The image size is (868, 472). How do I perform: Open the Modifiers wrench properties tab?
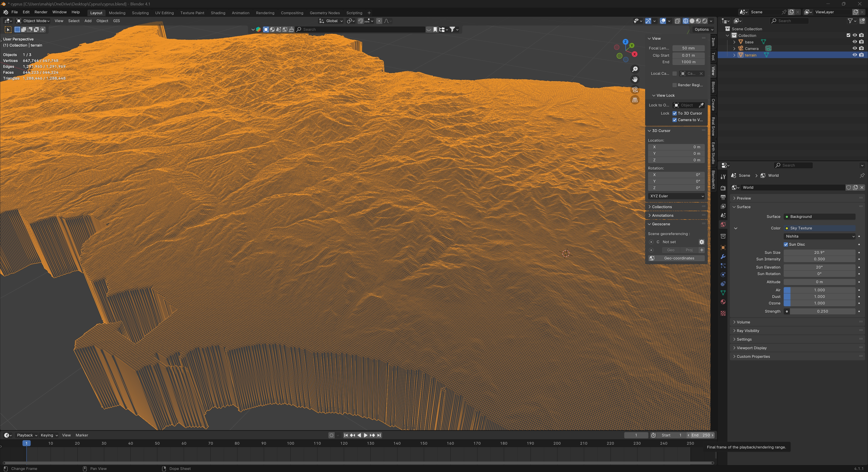coord(723,257)
